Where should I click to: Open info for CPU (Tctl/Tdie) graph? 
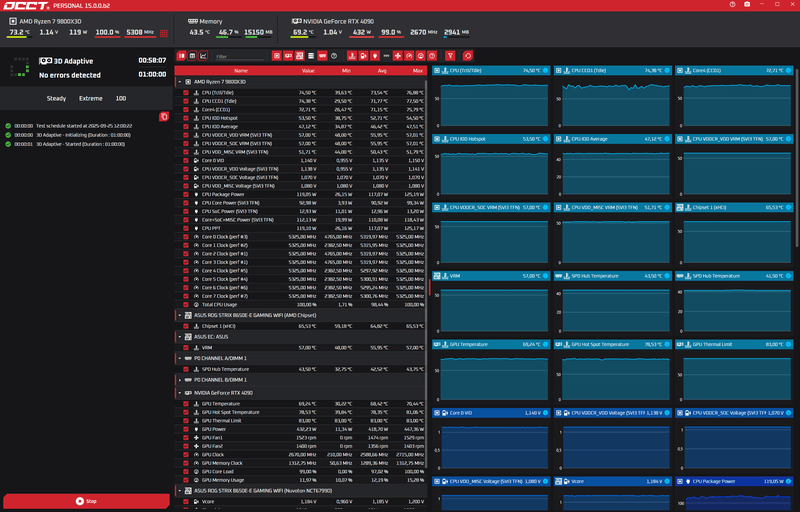click(545, 70)
